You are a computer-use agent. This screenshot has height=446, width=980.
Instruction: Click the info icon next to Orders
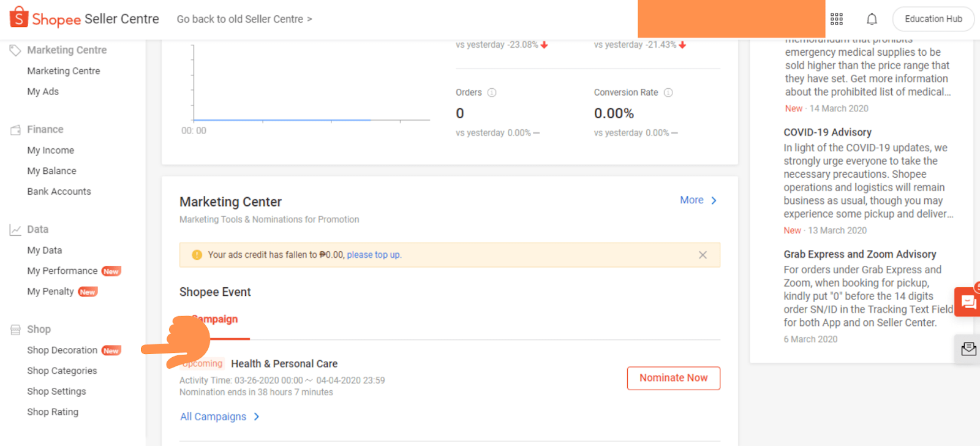coord(492,92)
